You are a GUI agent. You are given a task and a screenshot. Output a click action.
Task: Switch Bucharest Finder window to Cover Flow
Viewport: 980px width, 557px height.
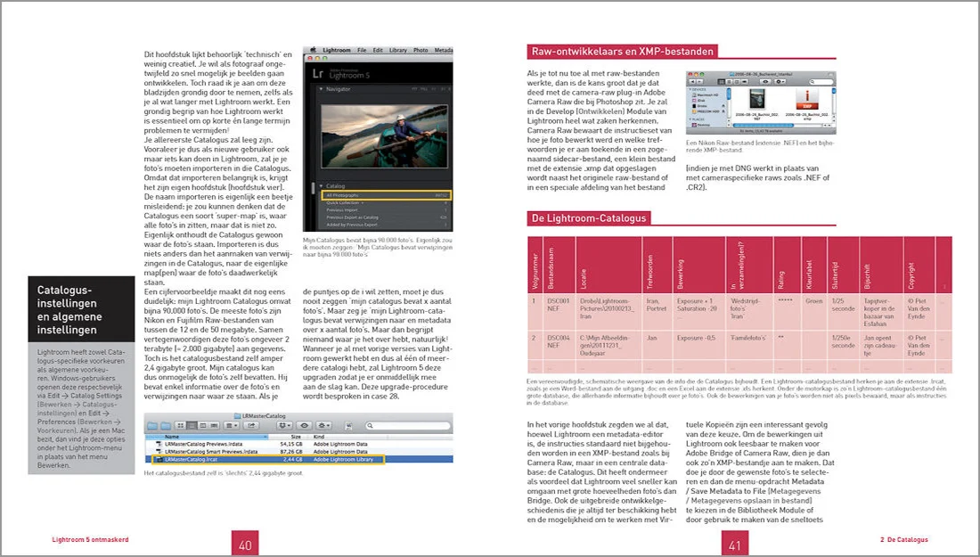coord(745,82)
